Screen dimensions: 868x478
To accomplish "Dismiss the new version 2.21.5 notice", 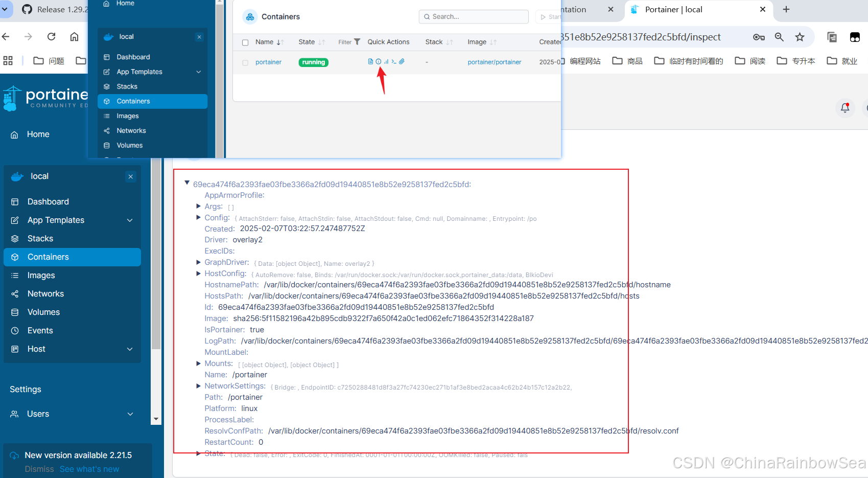I will point(39,469).
